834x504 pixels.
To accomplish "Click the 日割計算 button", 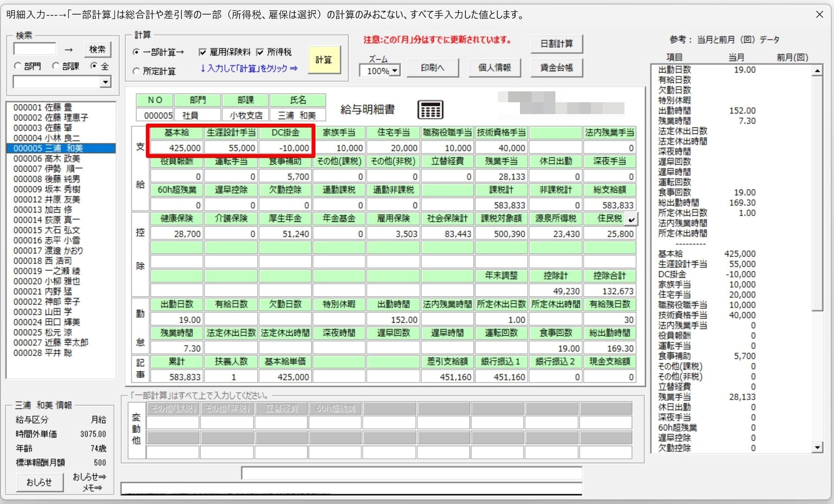I will tap(556, 44).
